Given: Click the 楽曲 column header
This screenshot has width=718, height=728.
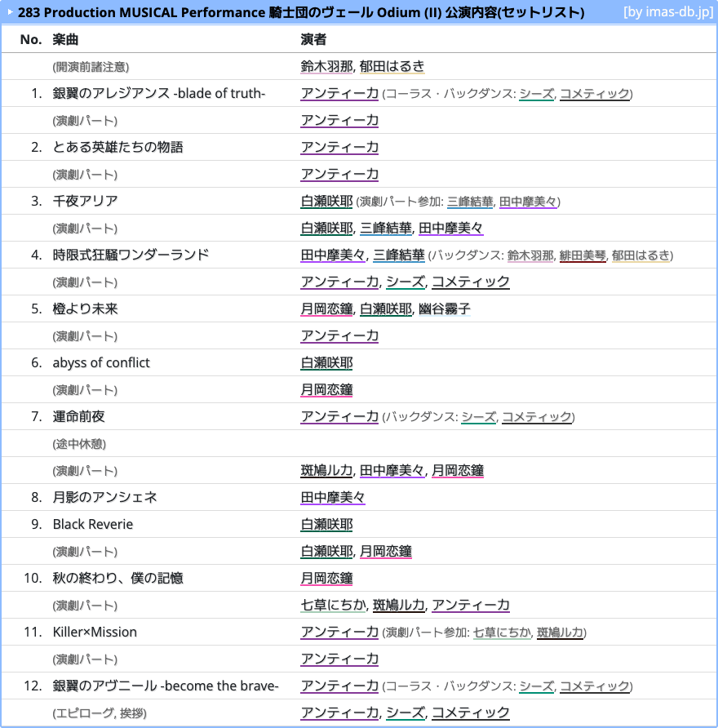Looking at the screenshot, I should 65,39.
